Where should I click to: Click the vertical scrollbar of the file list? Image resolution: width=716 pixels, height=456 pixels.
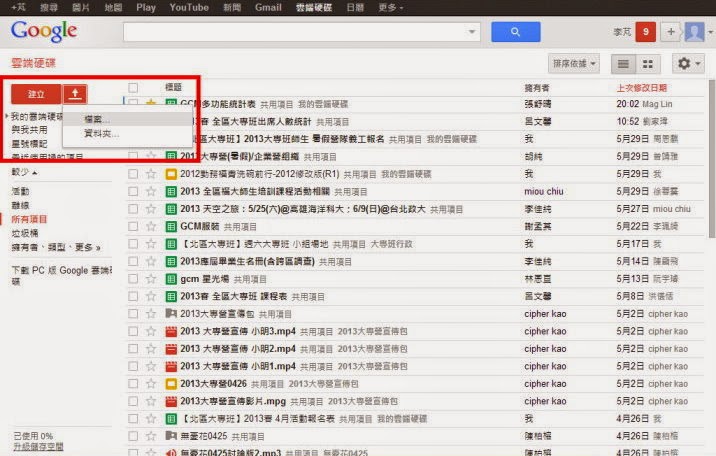click(712, 159)
